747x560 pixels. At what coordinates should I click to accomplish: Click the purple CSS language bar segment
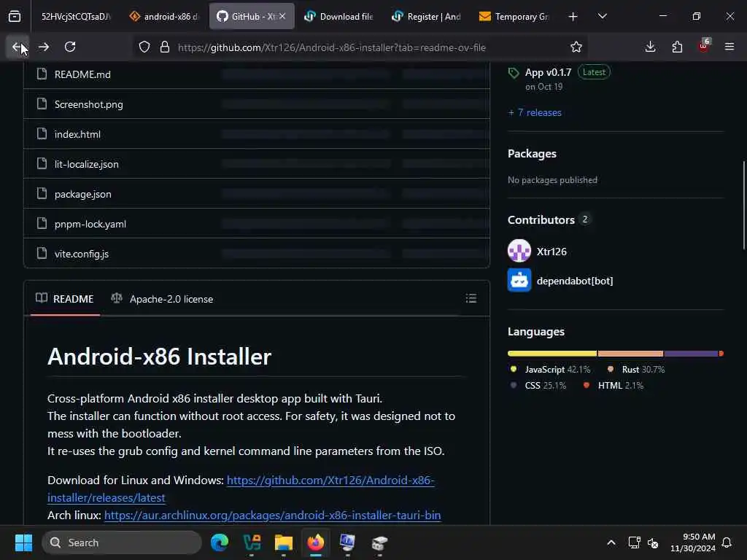pos(691,354)
